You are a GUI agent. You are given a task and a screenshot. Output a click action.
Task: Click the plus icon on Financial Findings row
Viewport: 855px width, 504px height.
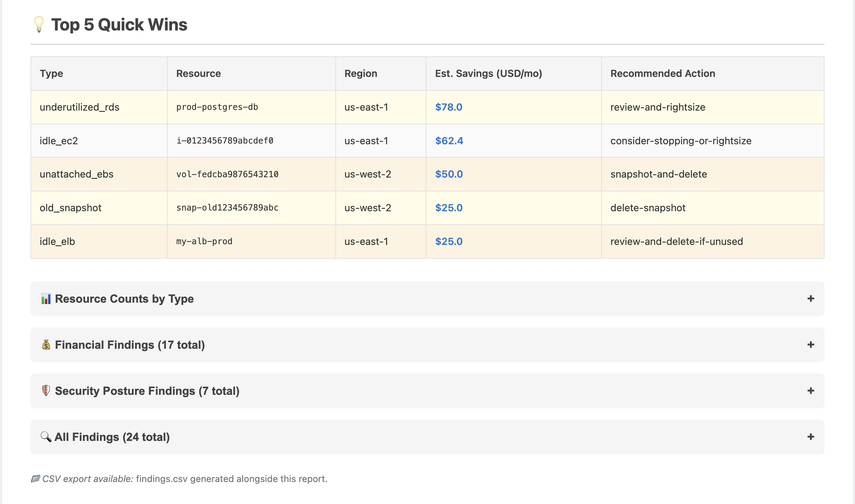[x=810, y=345]
